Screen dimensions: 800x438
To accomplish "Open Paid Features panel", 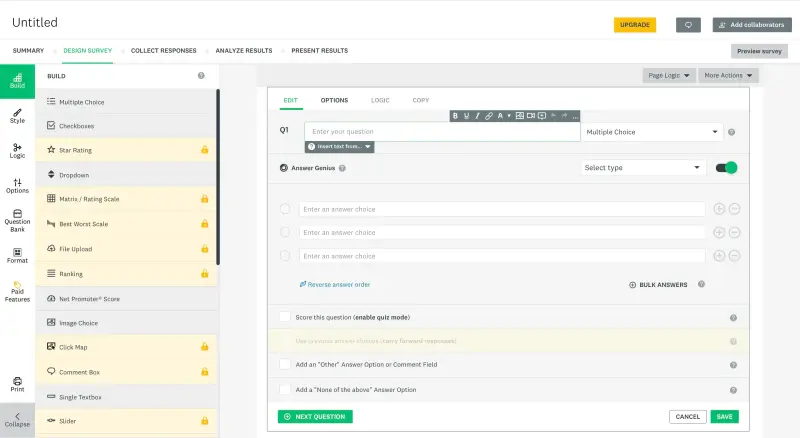I will tap(17, 291).
